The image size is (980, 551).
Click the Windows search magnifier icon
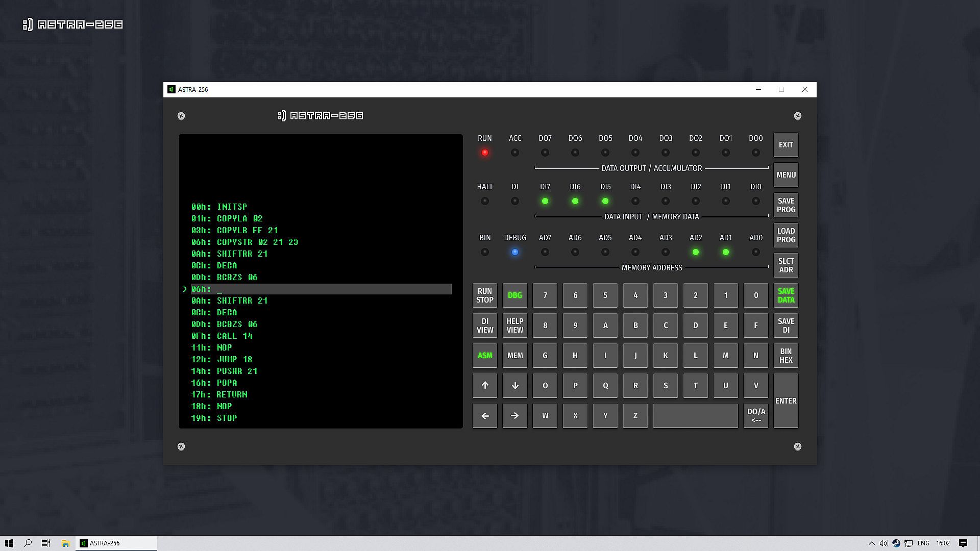click(x=28, y=543)
